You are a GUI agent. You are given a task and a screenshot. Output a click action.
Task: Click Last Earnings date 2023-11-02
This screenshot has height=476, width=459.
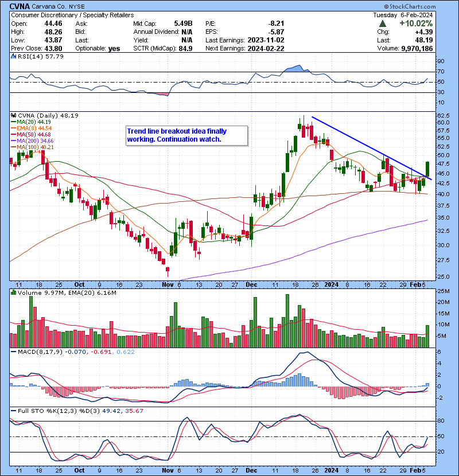pos(266,40)
